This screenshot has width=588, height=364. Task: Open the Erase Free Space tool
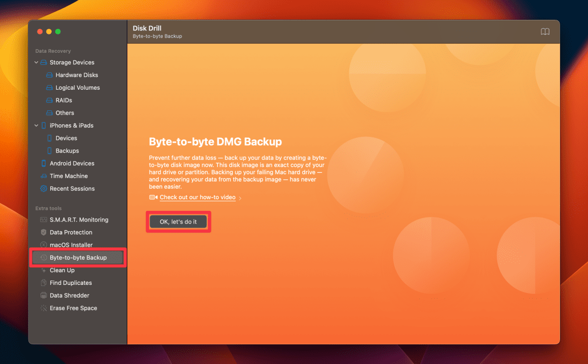click(x=74, y=308)
